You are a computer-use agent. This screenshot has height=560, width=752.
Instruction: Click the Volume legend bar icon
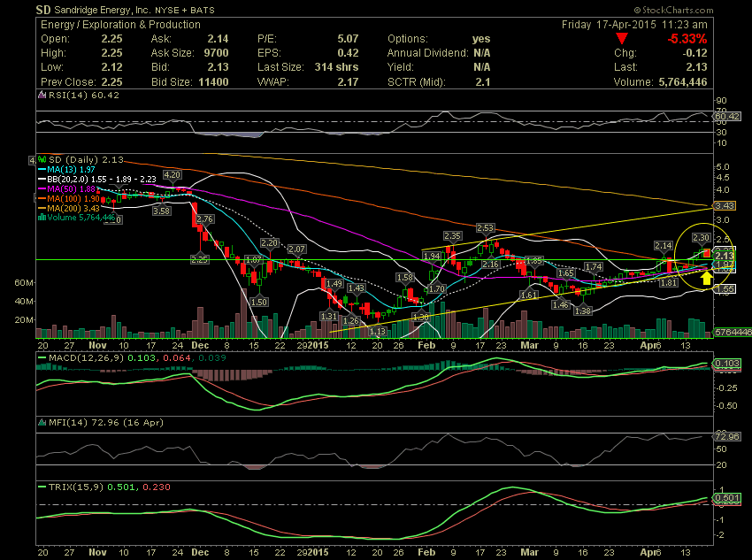42,218
